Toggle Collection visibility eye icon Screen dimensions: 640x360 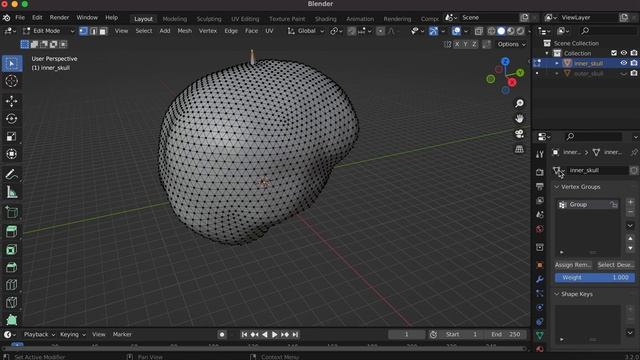624,53
